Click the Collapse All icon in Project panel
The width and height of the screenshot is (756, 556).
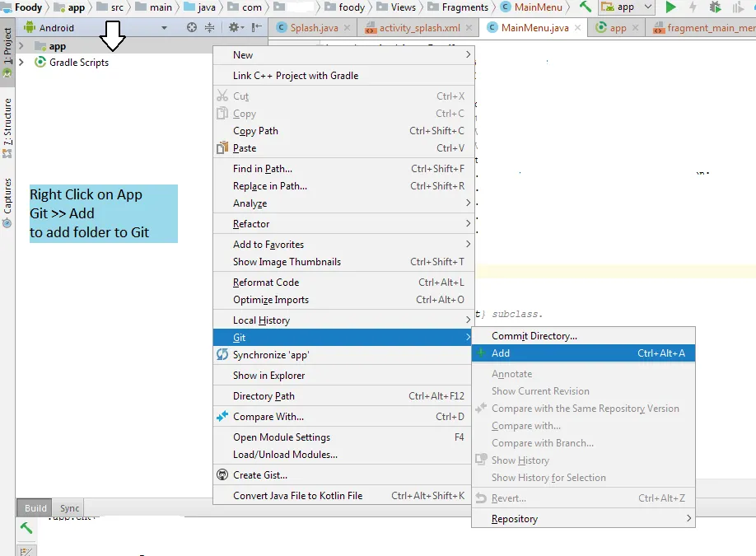(x=210, y=27)
